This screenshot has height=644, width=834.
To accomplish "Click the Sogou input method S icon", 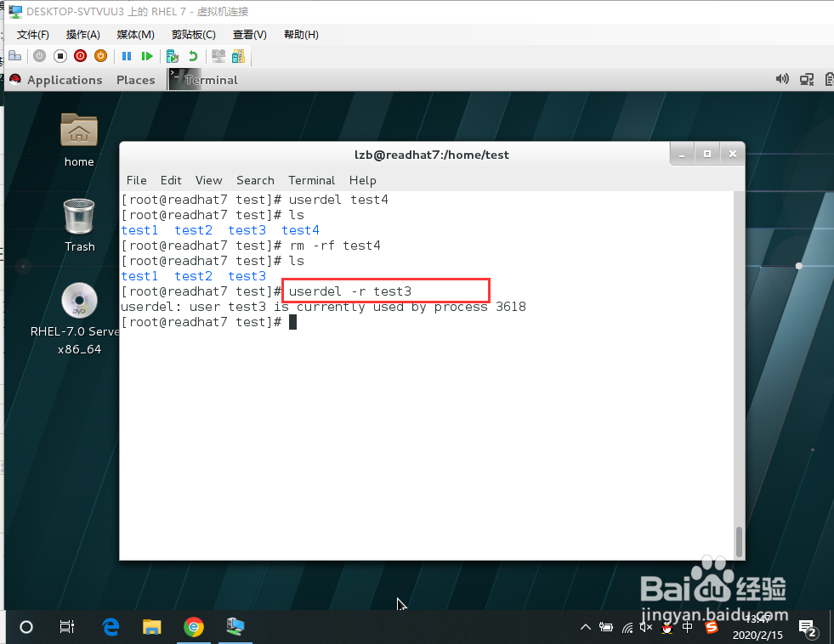I will [x=711, y=628].
